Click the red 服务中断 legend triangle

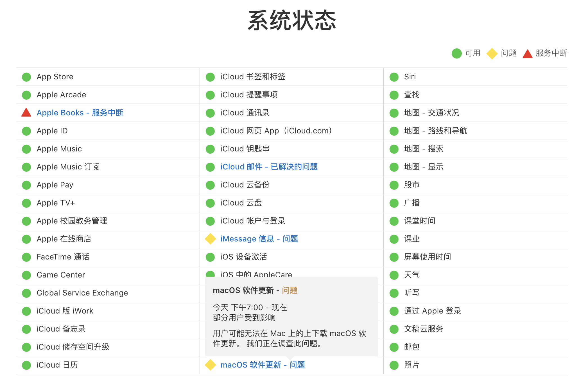527,53
